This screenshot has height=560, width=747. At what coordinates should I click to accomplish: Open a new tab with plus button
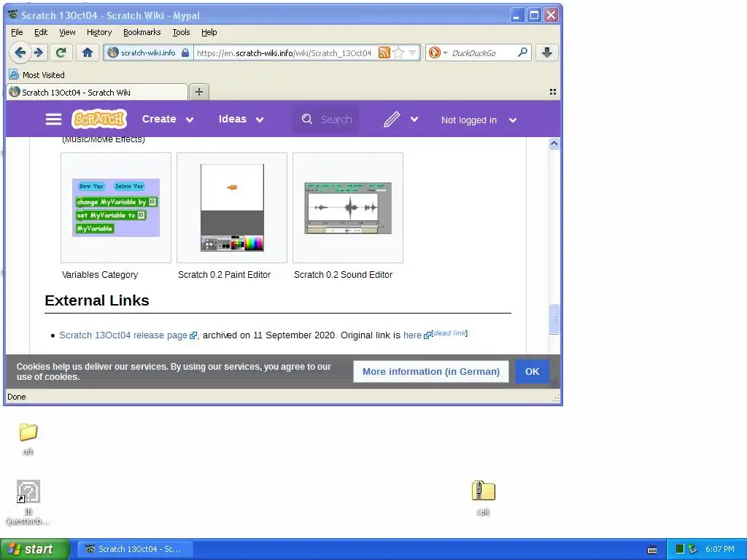click(199, 92)
